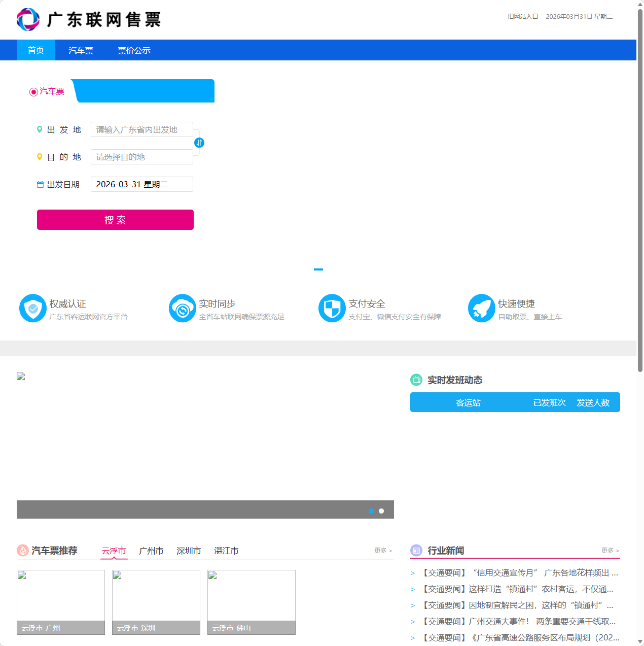The width and height of the screenshot is (644, 646).
Task: Click the 实时同步 sync icon
Action: click(x=182, y=308)
